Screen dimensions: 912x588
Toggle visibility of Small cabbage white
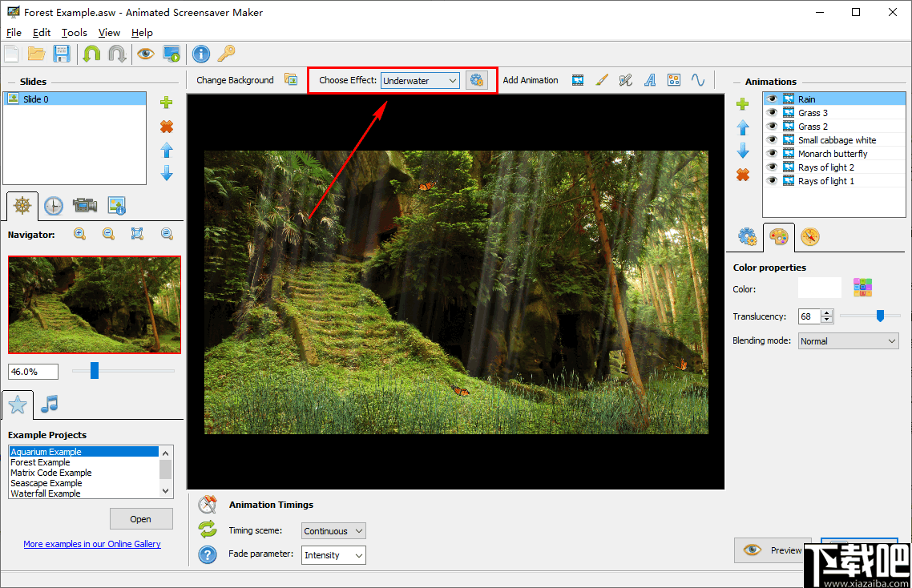click(x=773, y=139)
